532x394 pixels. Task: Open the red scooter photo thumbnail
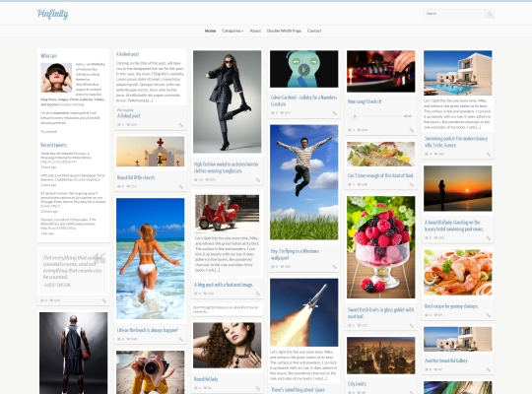227,213
